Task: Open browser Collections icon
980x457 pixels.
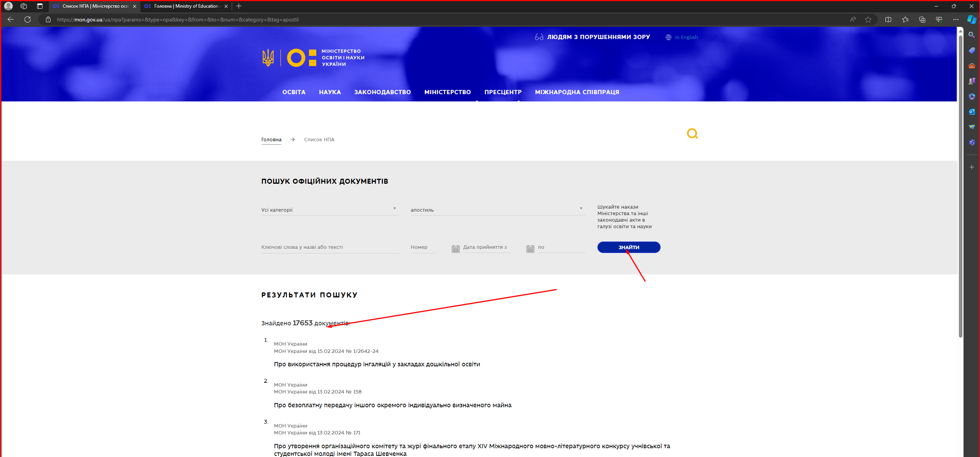Action: pos(922,20)
